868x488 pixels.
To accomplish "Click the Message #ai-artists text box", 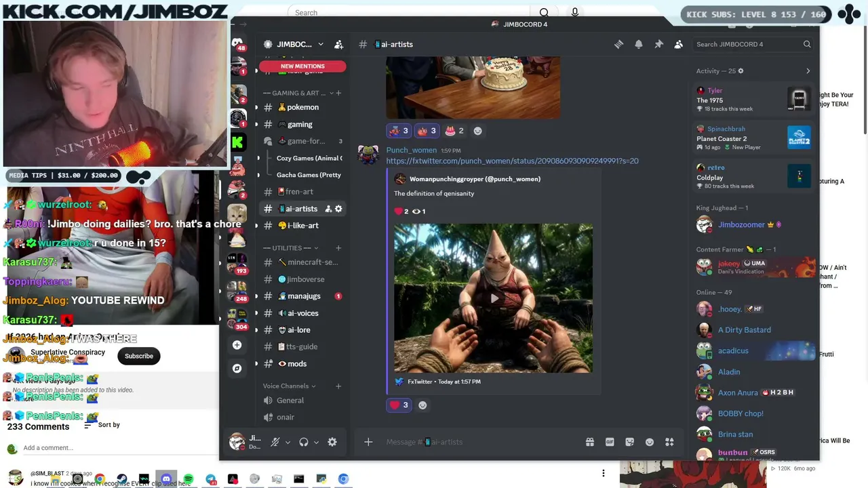I will [x=481, y=442].
